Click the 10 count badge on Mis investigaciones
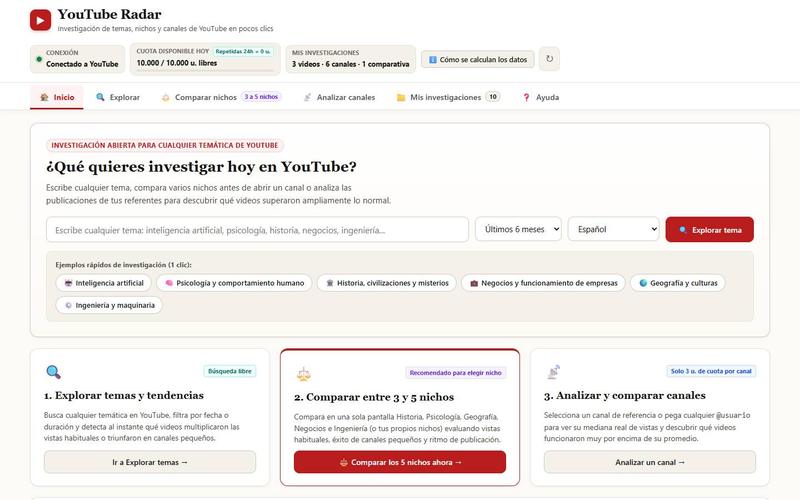 [492, 96]
